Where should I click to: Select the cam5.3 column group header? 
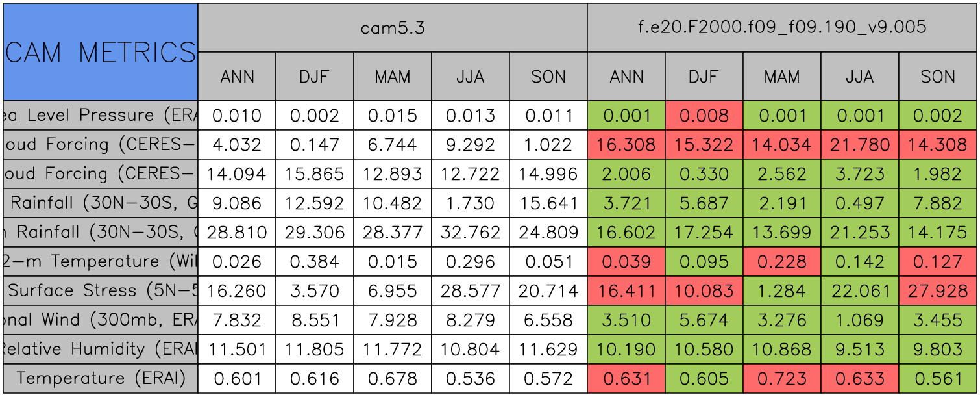pyautogui.click(x=393, y=28)
